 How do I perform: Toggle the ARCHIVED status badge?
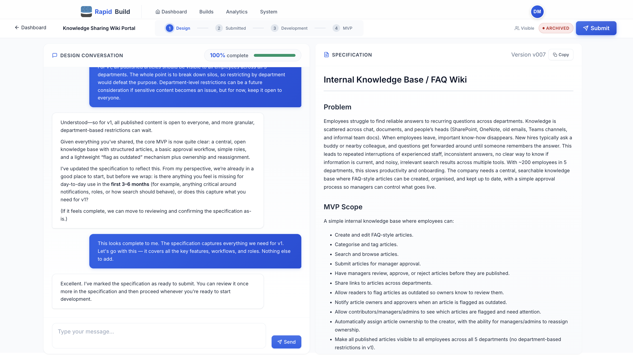[x=556, y=28]
